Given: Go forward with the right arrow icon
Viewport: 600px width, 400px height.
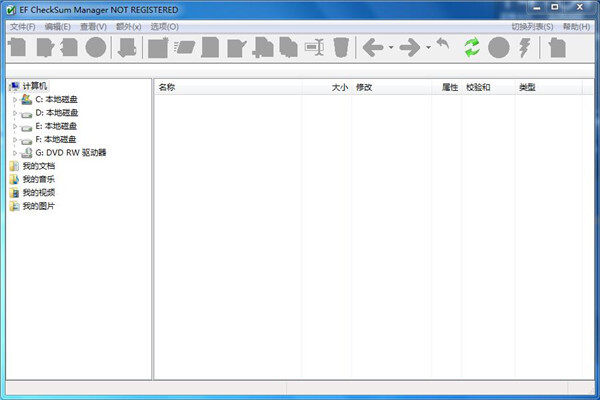Looking at the screenshot, I should coord(410,47).
